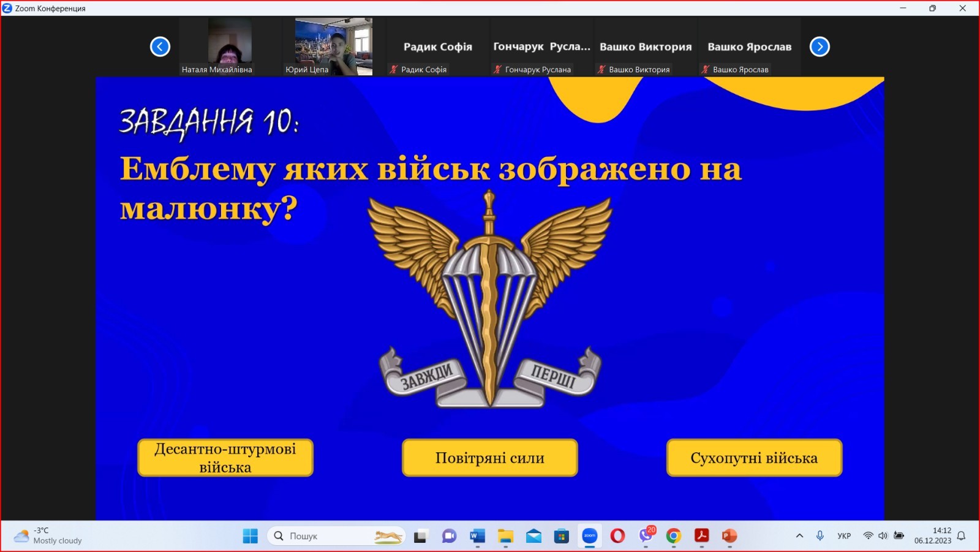Click the tray microphone icon
This screenshot has height=552, width=980.
(820, 536)
